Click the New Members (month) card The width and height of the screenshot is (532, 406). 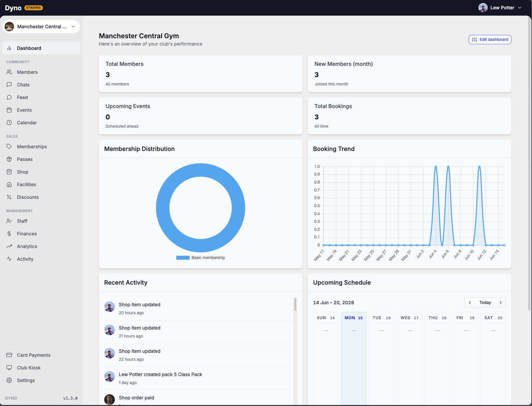pos(409,74)
